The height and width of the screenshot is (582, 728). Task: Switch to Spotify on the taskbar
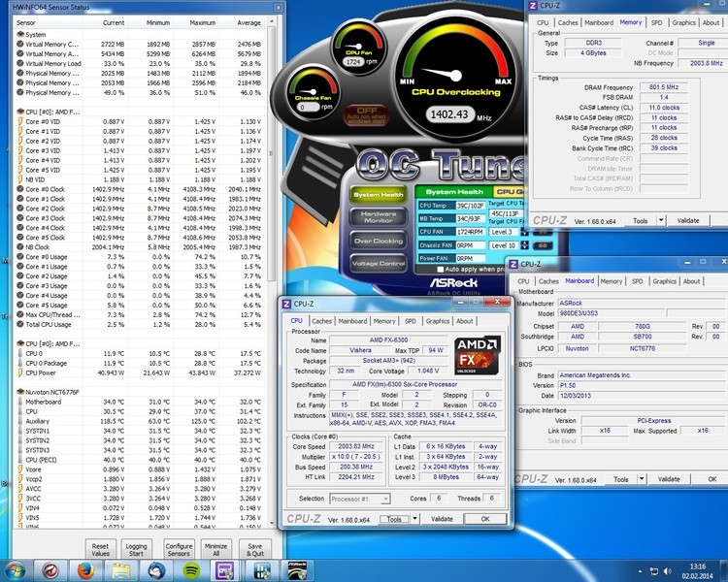tap(191, 571)
